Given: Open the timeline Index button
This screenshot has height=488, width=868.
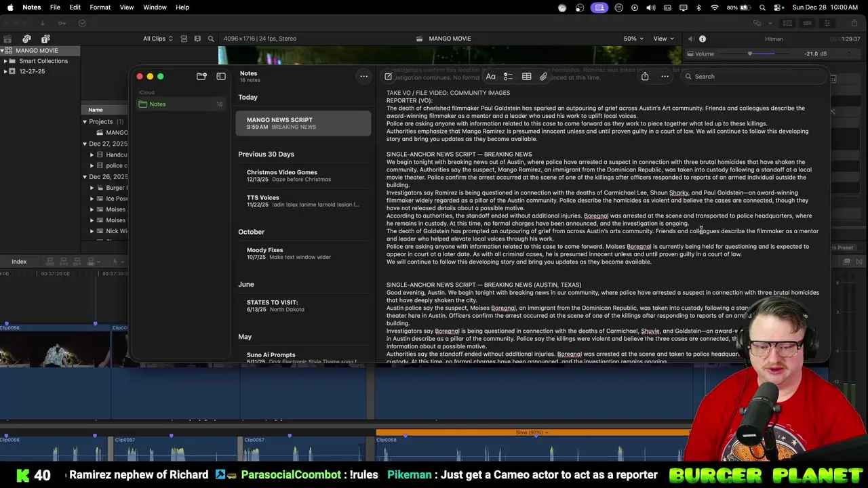Looking at the screenshot, I should click(x=19, y=262).
